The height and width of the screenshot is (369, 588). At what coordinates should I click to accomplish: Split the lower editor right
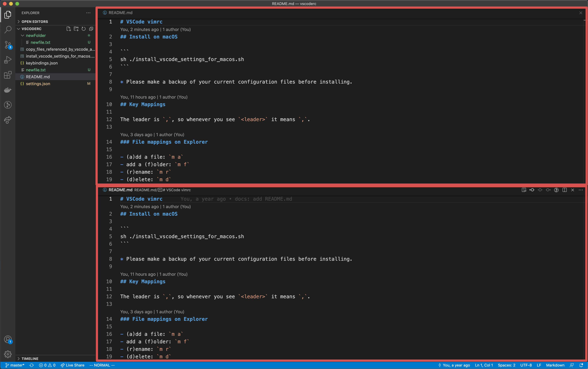click(564, 190)
